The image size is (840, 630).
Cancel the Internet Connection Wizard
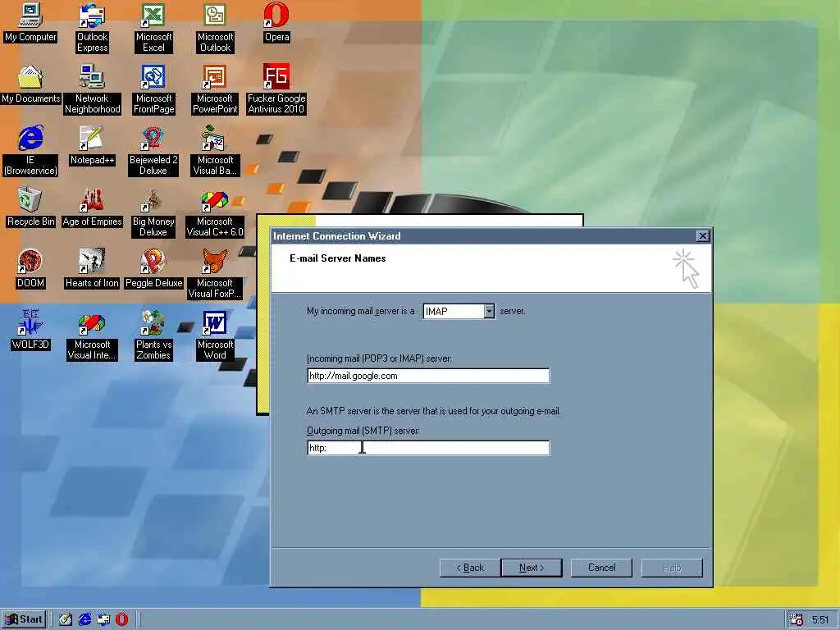601,568
